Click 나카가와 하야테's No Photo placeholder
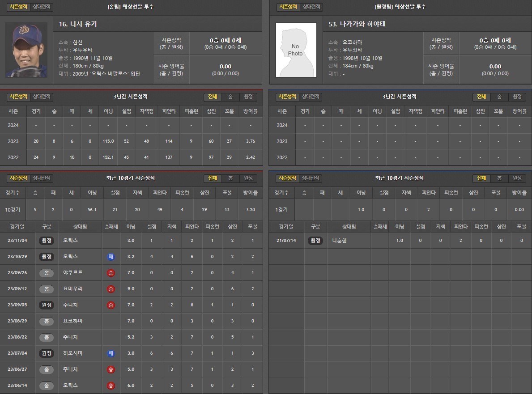Viewport: 532px width, 394px height. 296,50
